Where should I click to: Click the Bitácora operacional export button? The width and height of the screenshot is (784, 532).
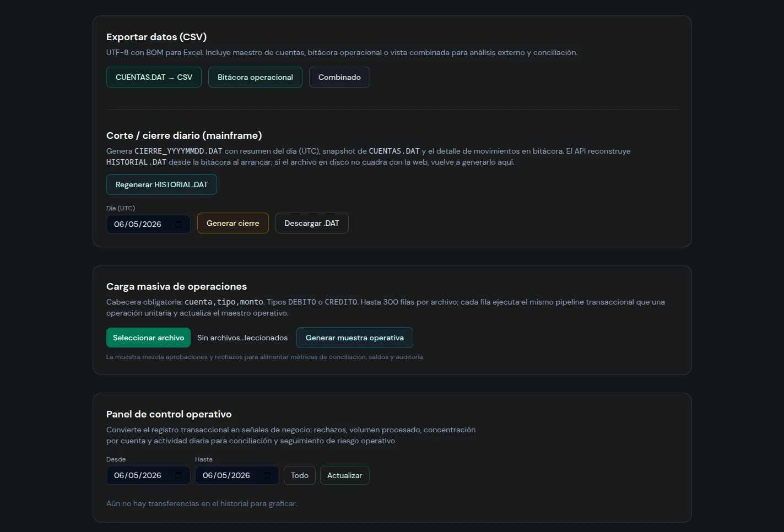(255, 77)
